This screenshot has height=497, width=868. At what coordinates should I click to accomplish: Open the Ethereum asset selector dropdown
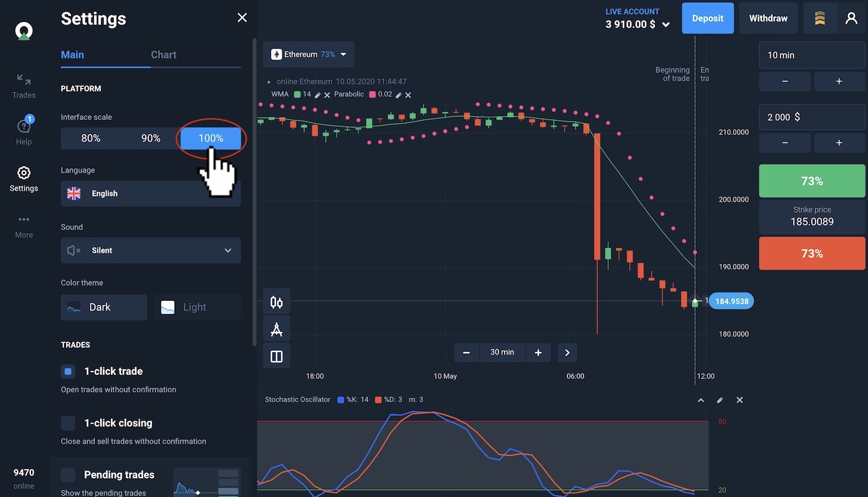pos(308,54)
